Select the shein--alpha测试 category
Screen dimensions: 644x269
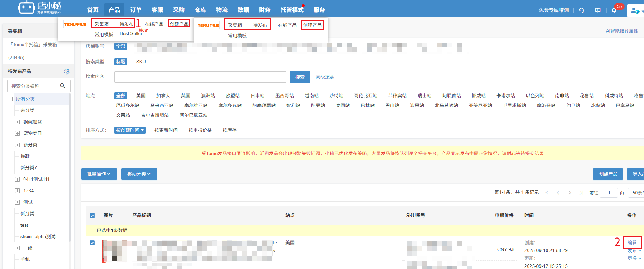pos(38,236)
